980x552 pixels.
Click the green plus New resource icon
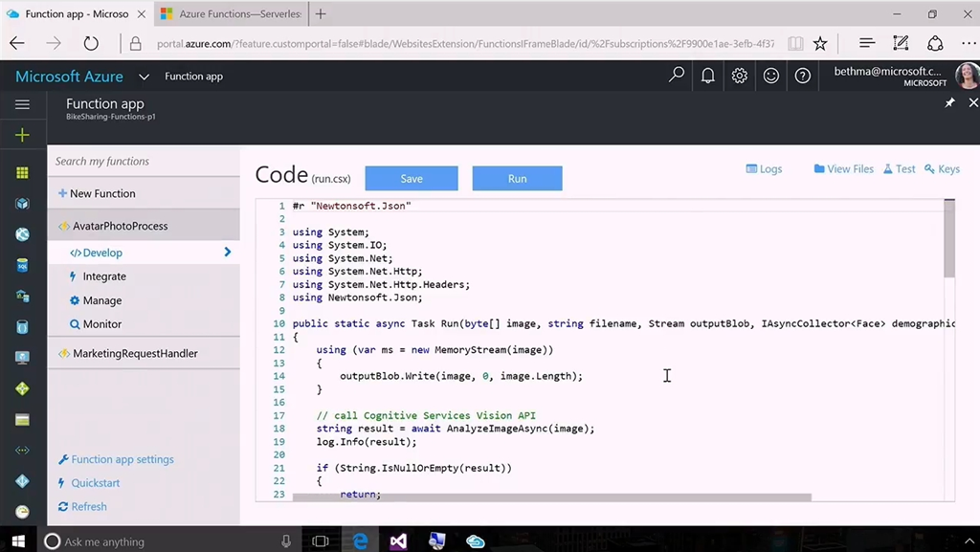tap(22, 136)
